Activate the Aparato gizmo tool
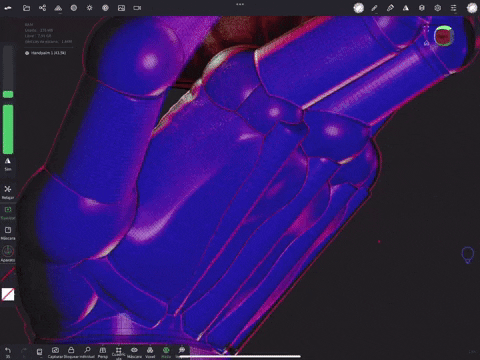 8,254
